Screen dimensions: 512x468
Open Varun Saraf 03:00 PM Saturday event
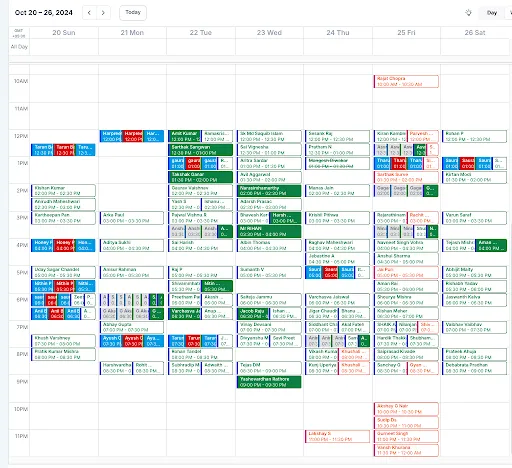[474, 218]
